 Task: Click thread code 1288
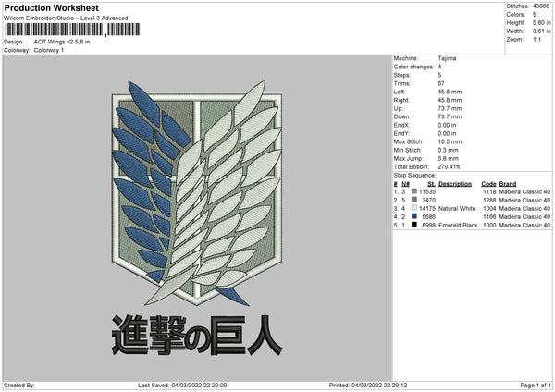coord(489,201)
